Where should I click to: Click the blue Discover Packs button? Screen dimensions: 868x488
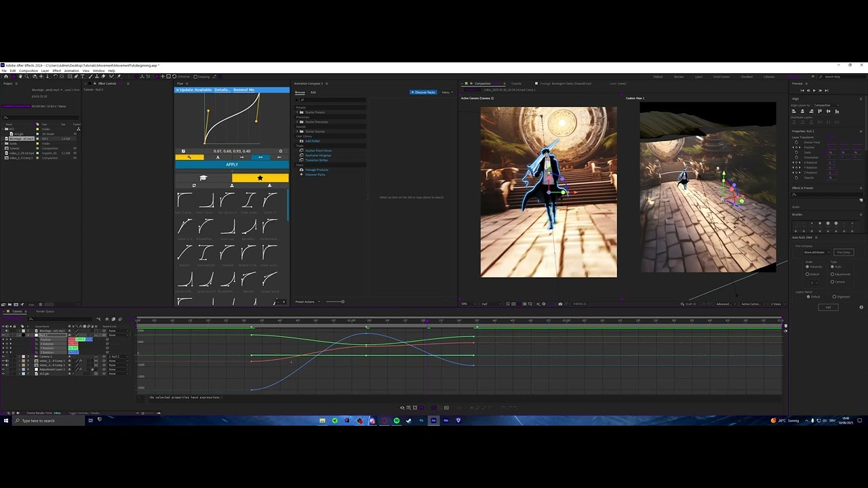[423, 92]
